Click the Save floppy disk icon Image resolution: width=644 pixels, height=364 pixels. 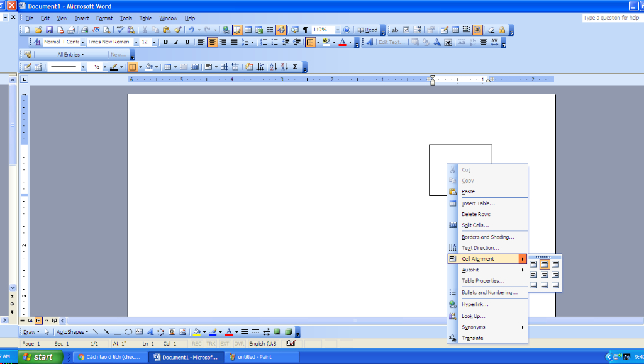(49, 30)
